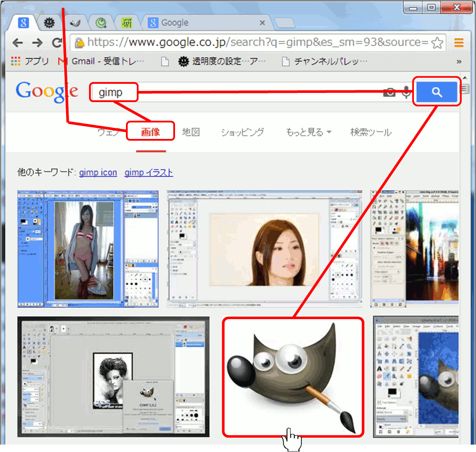Switch to the 画像 images tab
The height and width of the screenshot is (452, 476).
[x=151, y=132]
